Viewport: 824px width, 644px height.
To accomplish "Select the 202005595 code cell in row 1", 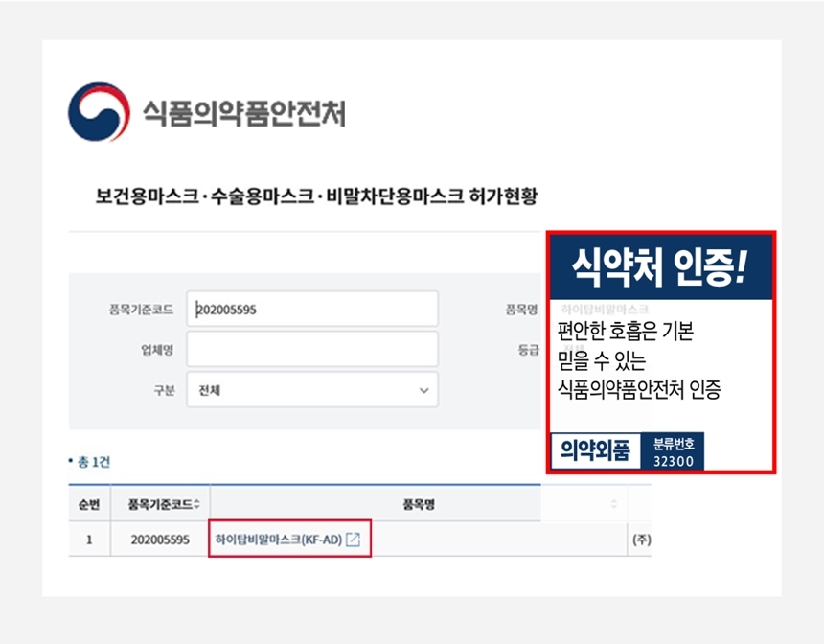I will pyautogui.click(x=161, y=540).
